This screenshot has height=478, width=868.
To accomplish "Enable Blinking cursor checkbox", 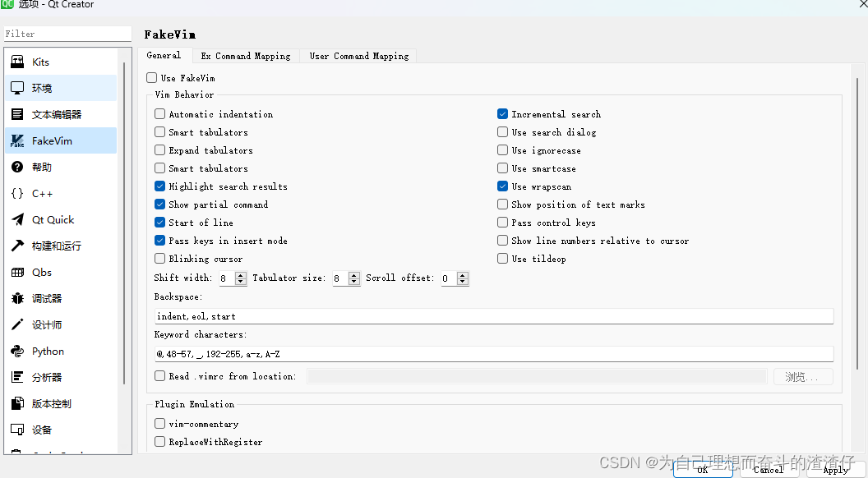I will pyautogui.click(x=160, y=259).
